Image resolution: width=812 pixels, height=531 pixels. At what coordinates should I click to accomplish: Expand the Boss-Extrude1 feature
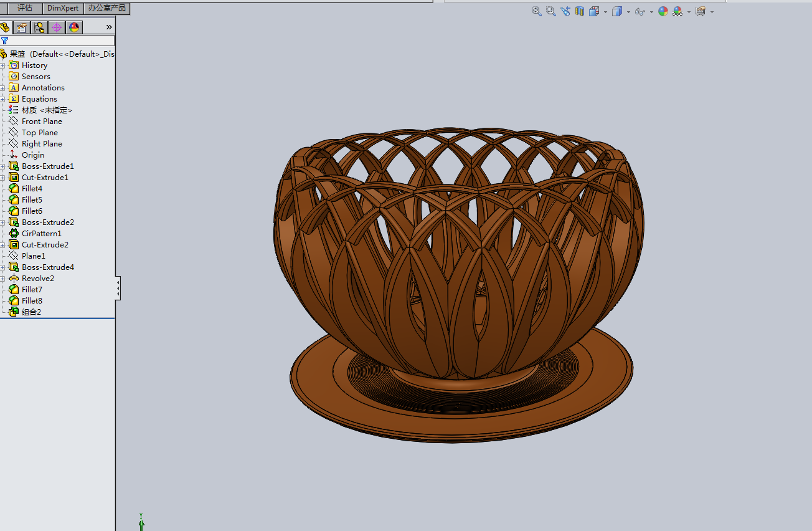coord(2,166)
